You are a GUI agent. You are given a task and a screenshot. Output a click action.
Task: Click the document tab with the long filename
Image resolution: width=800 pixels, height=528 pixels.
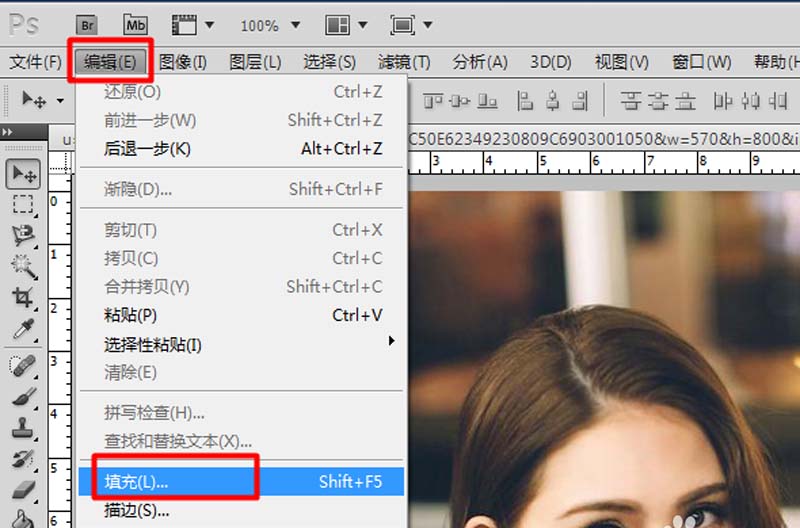(x=604, y=139)
